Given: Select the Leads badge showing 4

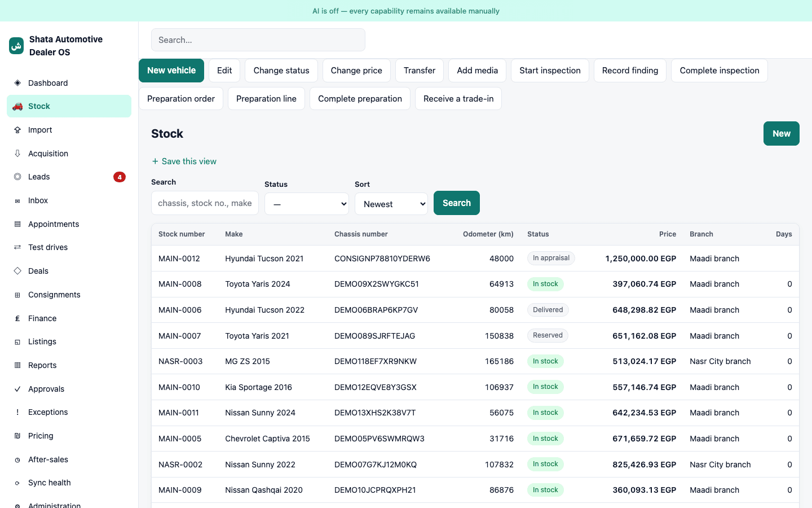Looking at the screenshot, I should tap(120, 177).
